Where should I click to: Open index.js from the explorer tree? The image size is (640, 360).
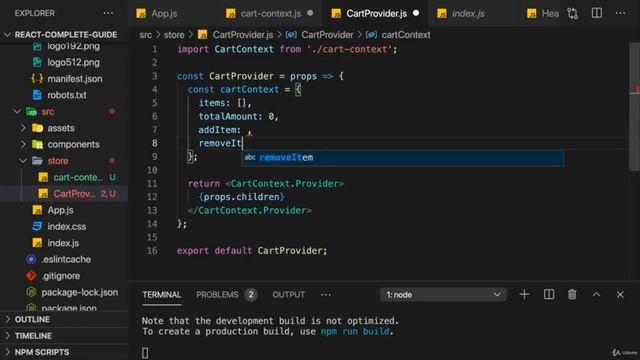(x=64, y=243)
